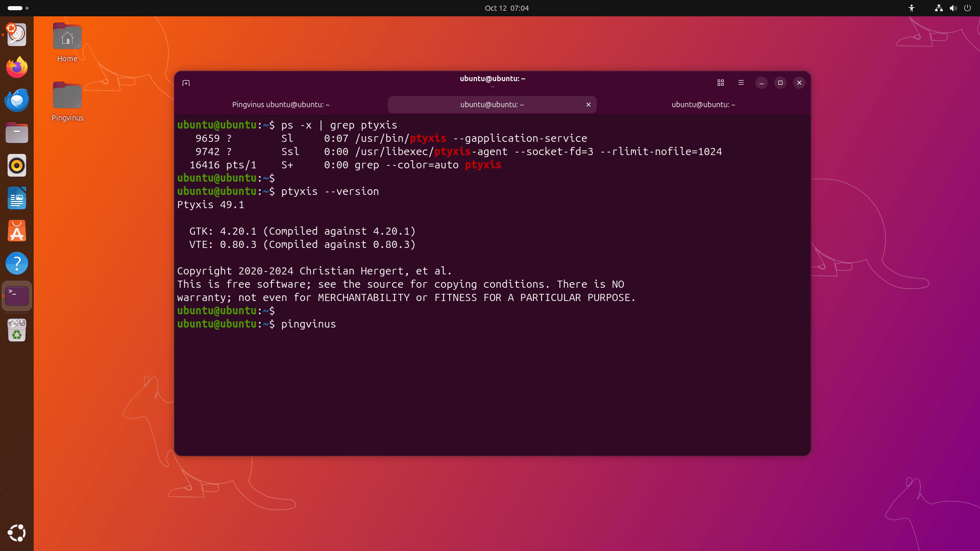Switch to the rightmost ubuntu@ubuntu tab

tap(703, 105)
